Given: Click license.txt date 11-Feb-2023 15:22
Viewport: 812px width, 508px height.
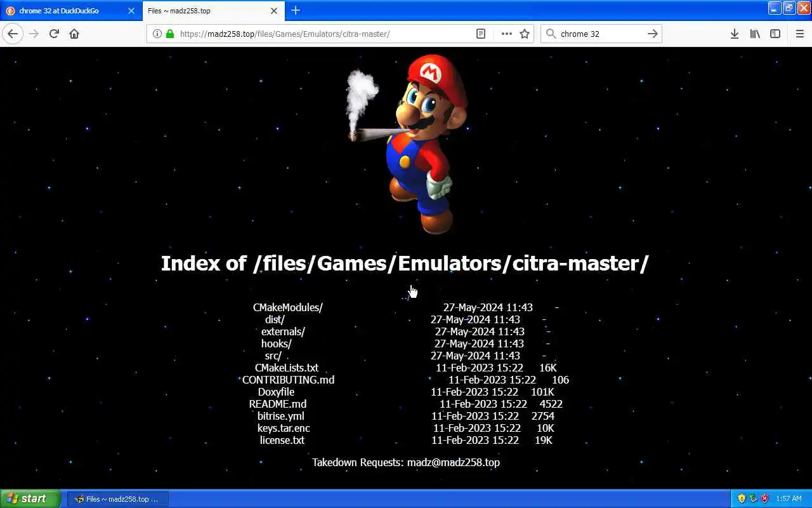Looking at the screenshot, I should click(475, 440).
